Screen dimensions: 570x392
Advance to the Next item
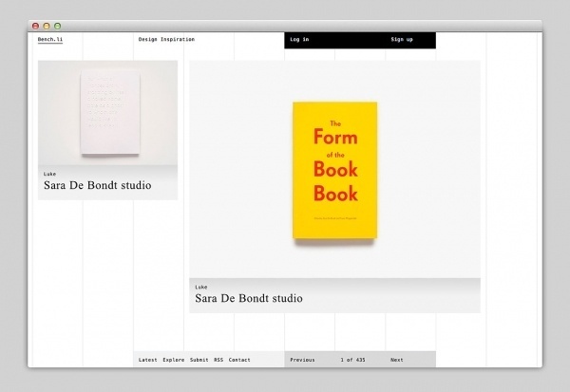[x=396, y=360]
